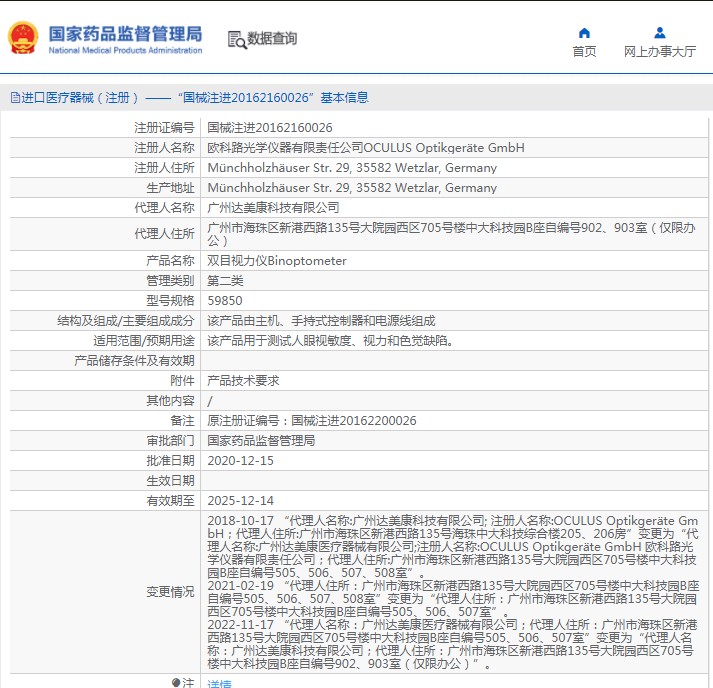Click the 注册证编号 row label
Screen dimensions: 713x688
164,128
